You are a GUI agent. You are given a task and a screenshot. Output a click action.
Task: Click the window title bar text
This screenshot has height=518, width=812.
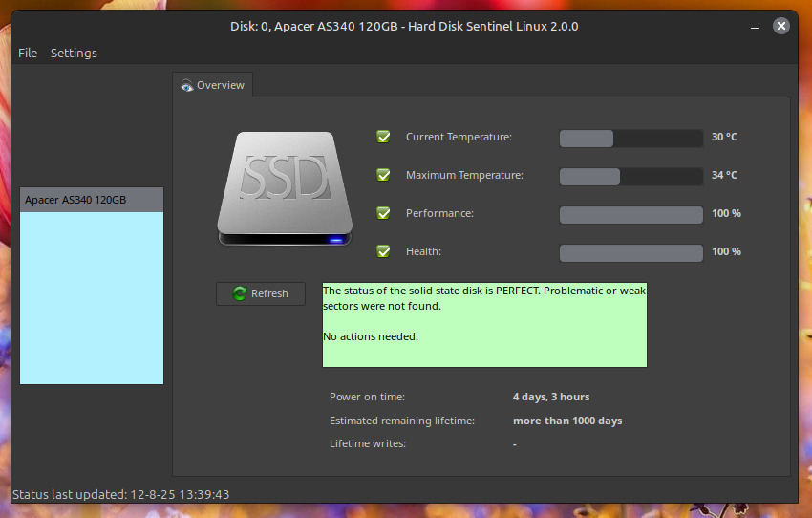coord(404,27)
